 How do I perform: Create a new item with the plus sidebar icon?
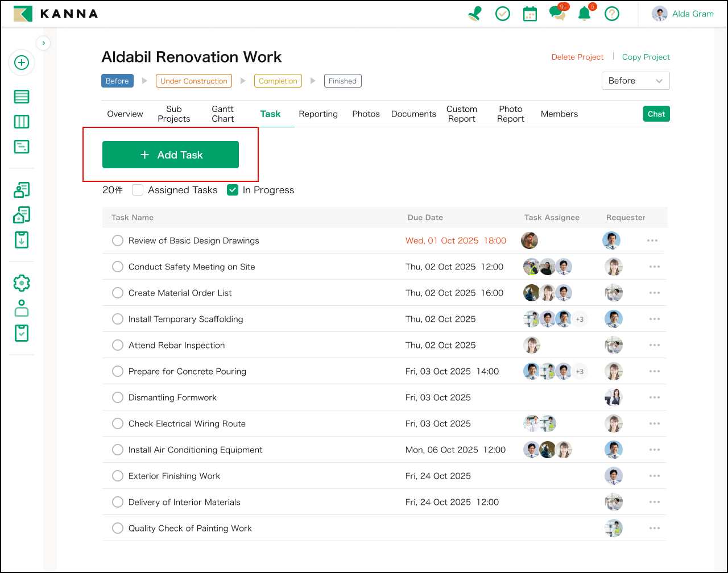22,63
